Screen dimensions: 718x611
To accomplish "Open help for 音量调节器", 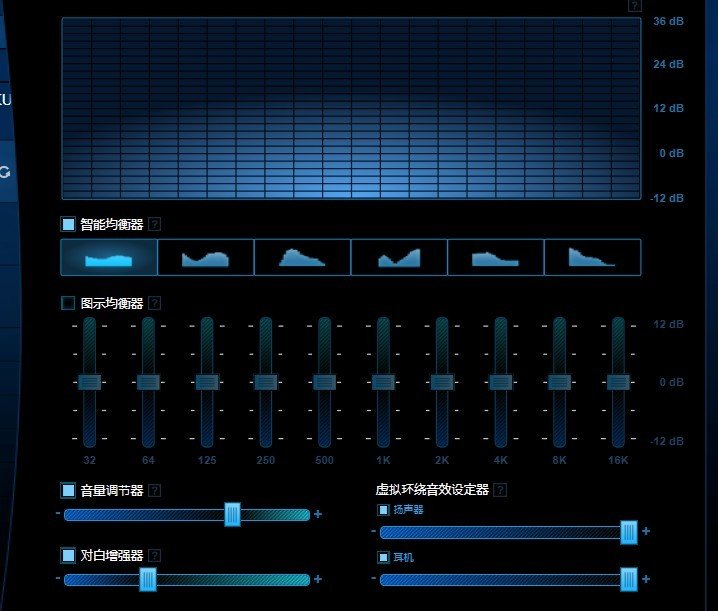I will [155, 491].
